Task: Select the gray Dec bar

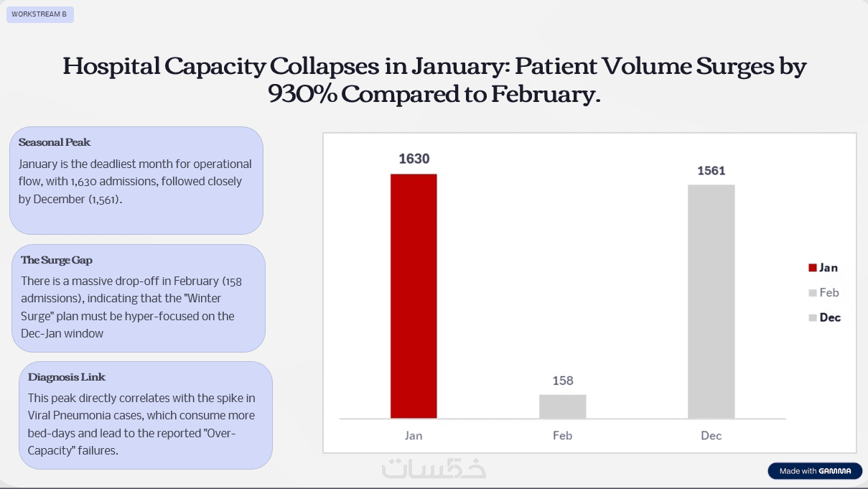Action: click(711, 301)
